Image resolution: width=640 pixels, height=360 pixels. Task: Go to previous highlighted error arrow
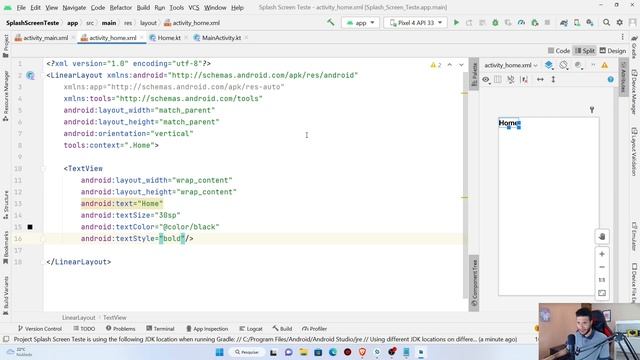[x=450, y=65]
